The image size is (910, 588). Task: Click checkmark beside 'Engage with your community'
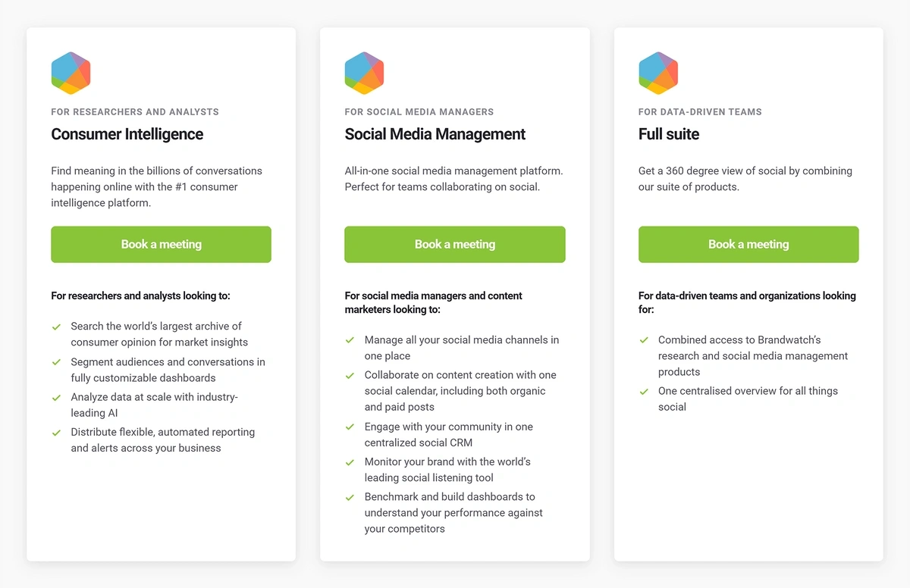[350, 427]
